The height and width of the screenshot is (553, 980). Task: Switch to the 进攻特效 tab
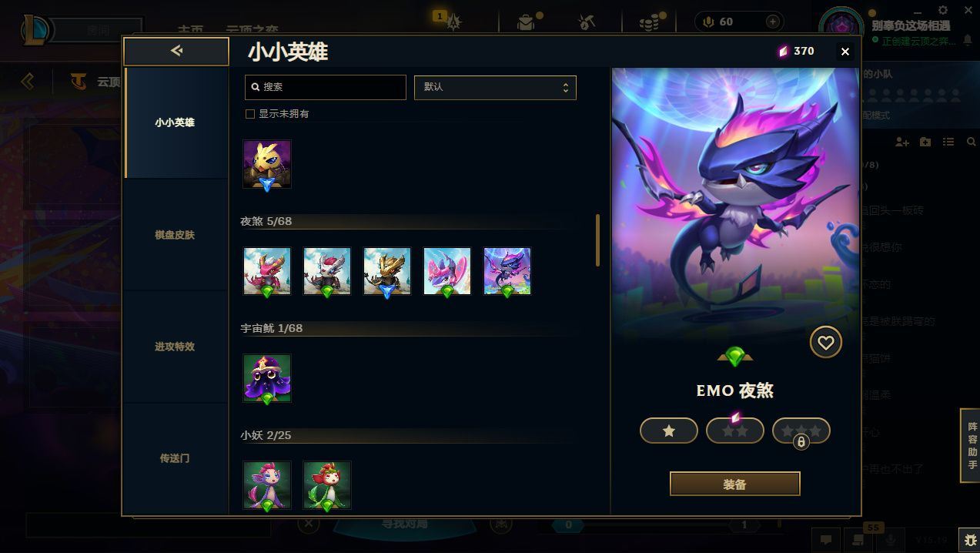coord(175,347)
